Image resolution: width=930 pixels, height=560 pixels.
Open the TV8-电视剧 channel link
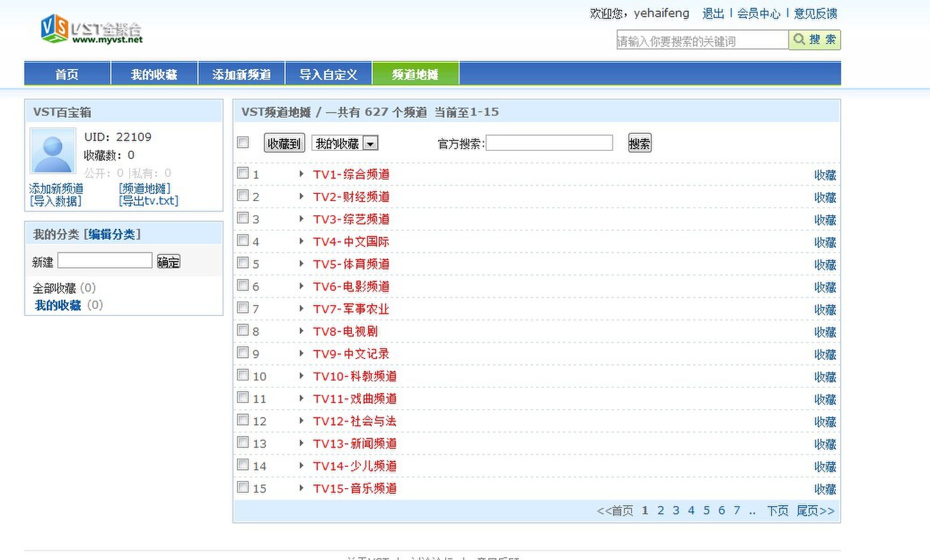pos(345,331)
